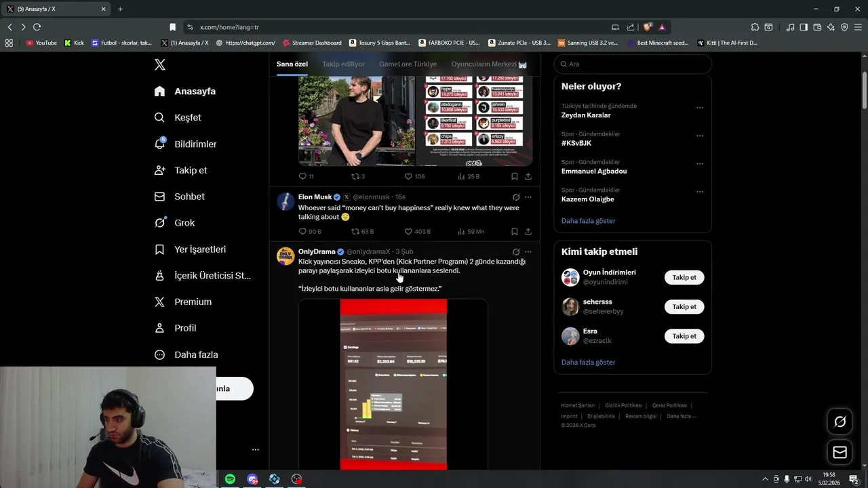The image size is (868, 488).
Task: Bookmark Elon Musk's post
Action: coord(515,232)
